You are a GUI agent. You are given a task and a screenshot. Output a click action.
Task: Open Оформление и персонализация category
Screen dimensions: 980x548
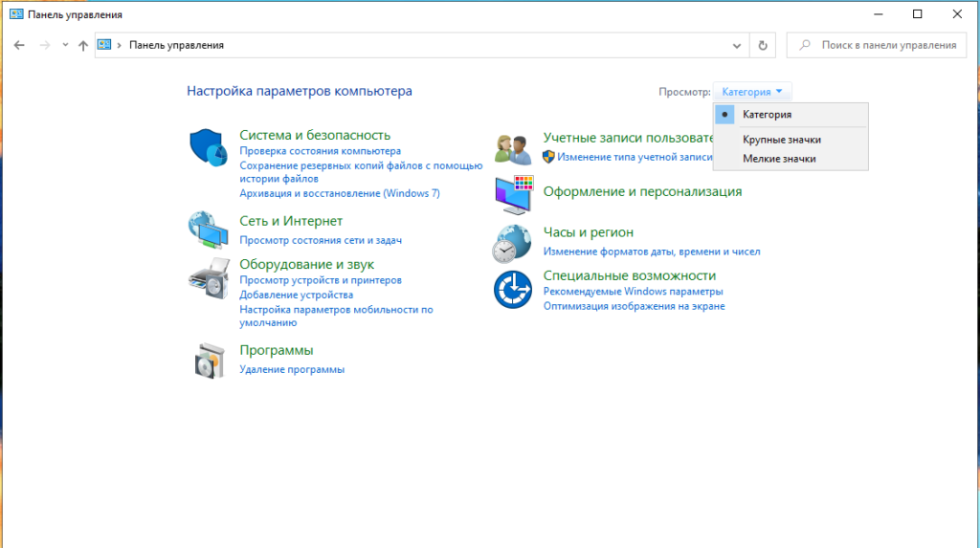642,192
